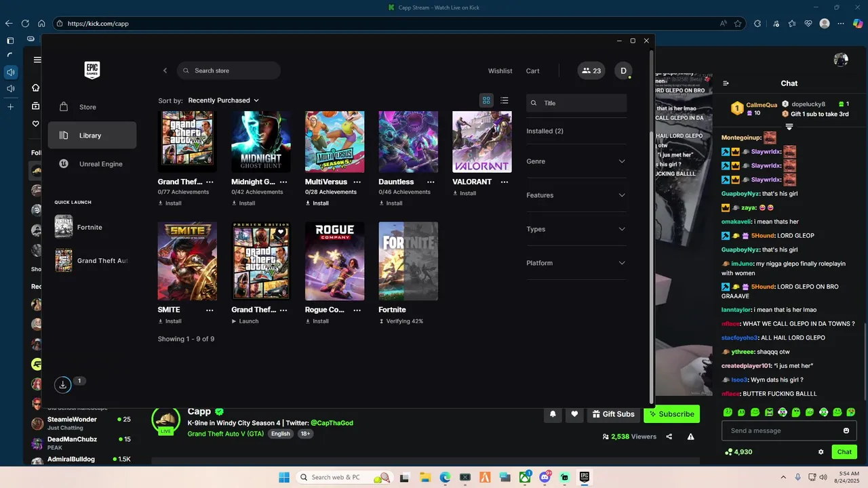Follow Capp with the heart icon

pyautogui.click(x=574, y=414)
